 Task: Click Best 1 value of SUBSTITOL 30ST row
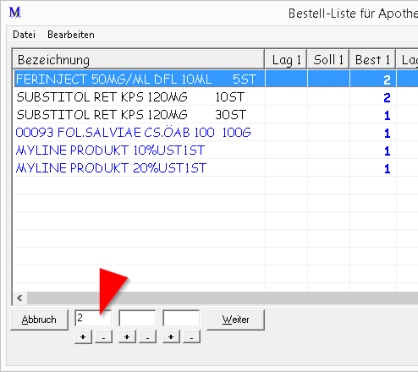[386, 115]
